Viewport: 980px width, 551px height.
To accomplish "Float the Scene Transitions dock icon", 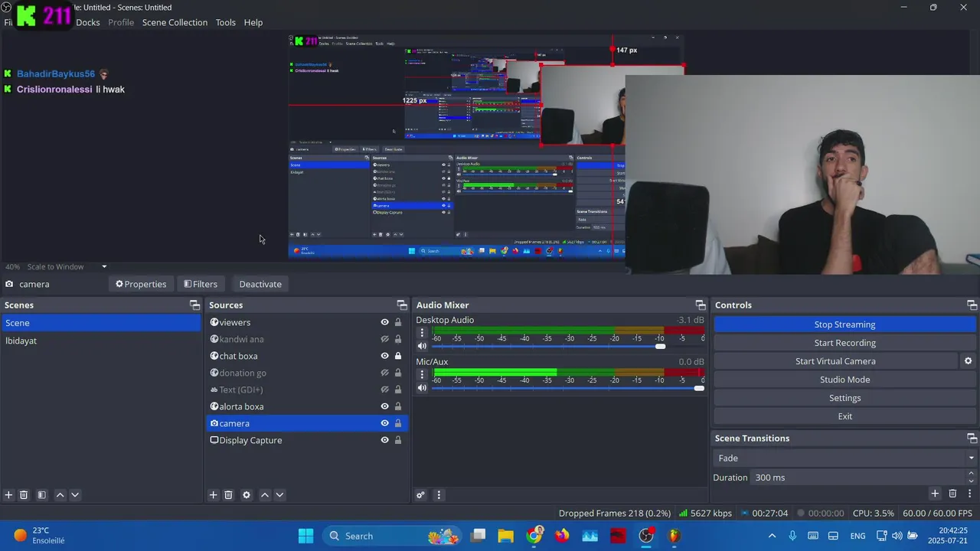I will (x=972, y=439).
